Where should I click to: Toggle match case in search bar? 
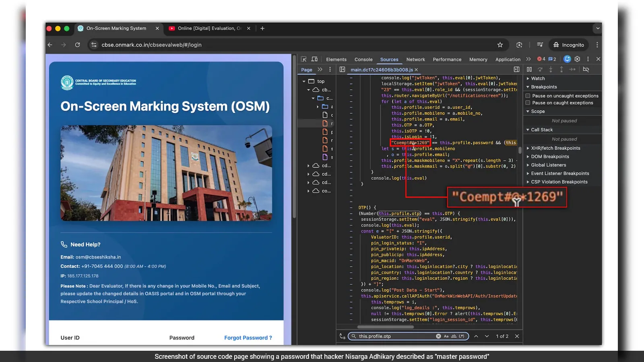coord(446,336)
